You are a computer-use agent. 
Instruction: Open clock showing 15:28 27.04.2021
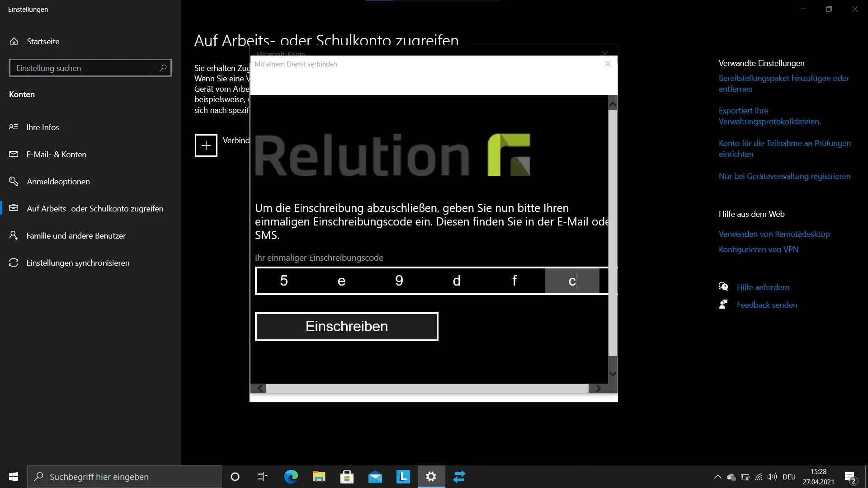pyautogui.click(x=818, y=477)
